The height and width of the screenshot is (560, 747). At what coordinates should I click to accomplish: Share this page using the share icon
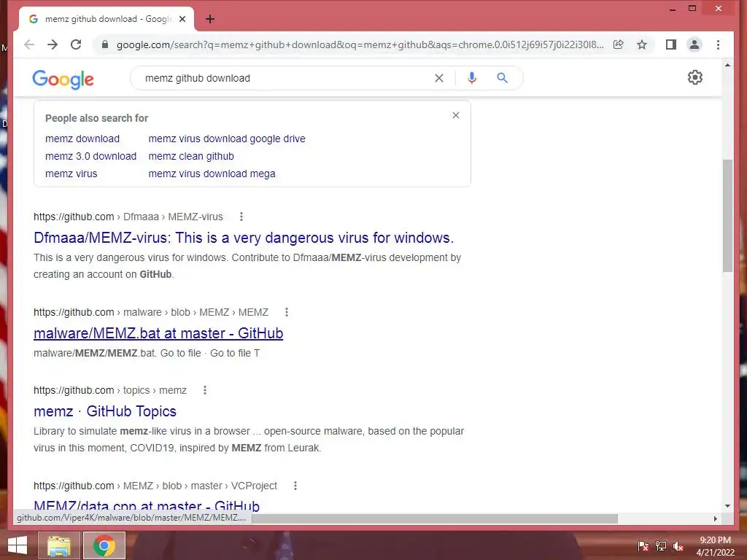[x=619, y=44]
